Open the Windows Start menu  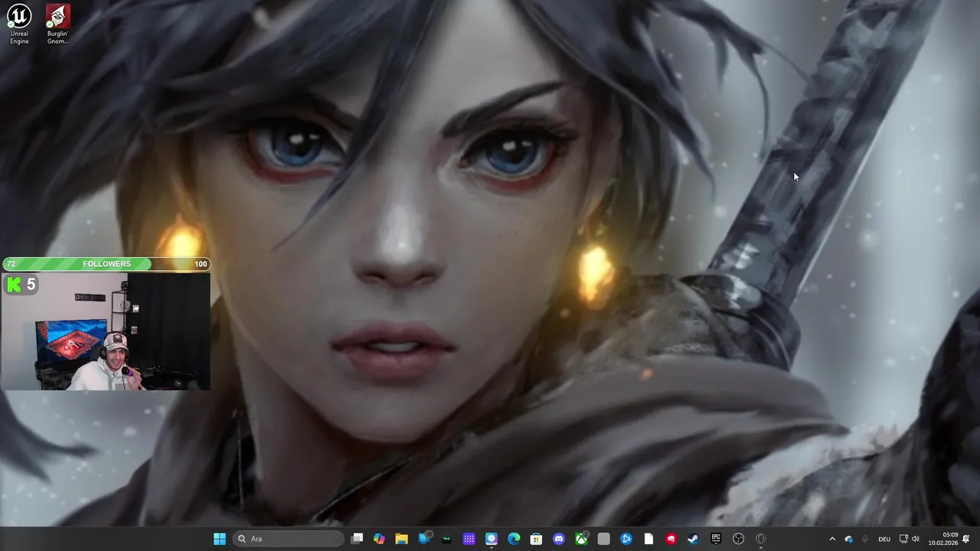tap(220, 539)
